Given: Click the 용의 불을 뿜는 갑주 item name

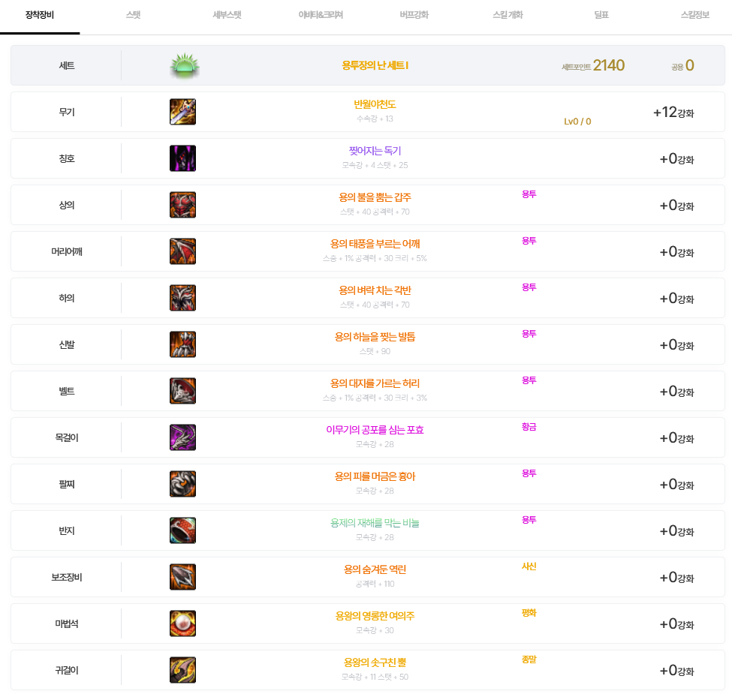Looking at the screenshot, I should pos(375,197).
